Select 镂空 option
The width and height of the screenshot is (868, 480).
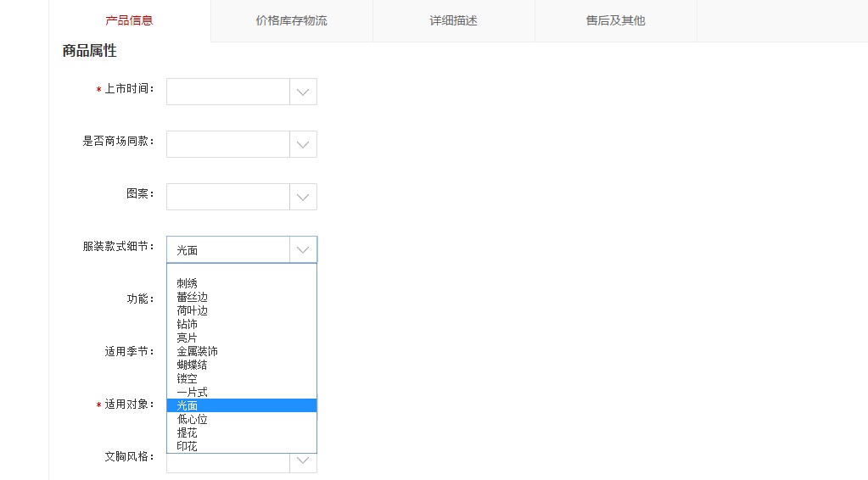(x=242, y=378)
